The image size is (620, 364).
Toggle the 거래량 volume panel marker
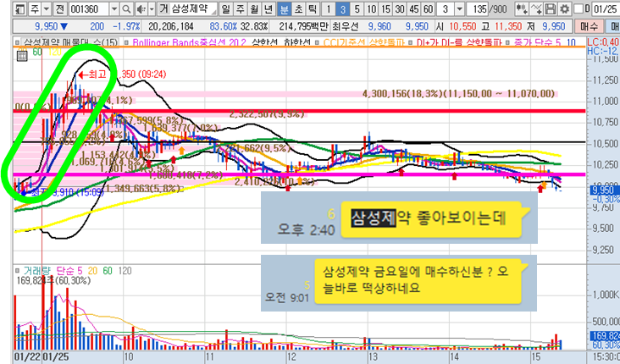(x=17, y=271)
